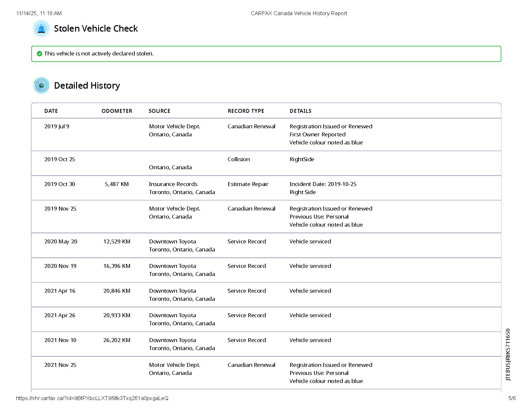Click the Detailed History heading

click(87, 85)
